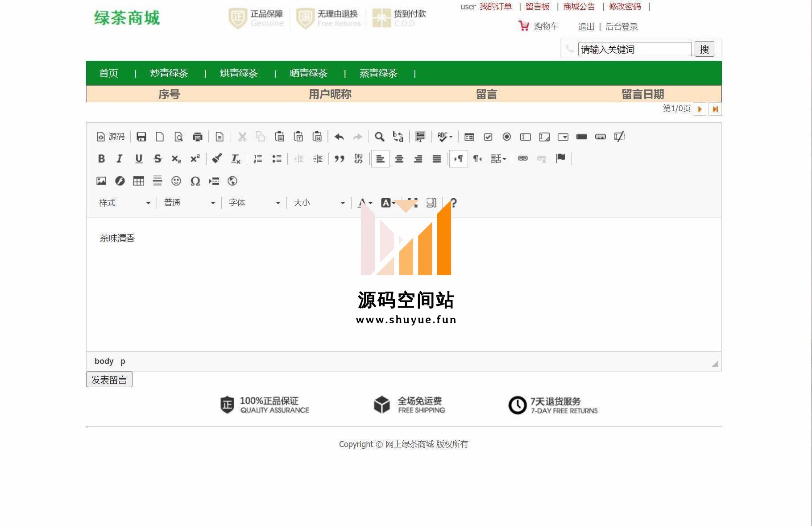Insert a table
Image resolution: width=812 pixels, height=526 pixels.
pyautogui.click(x=139, y=181)
